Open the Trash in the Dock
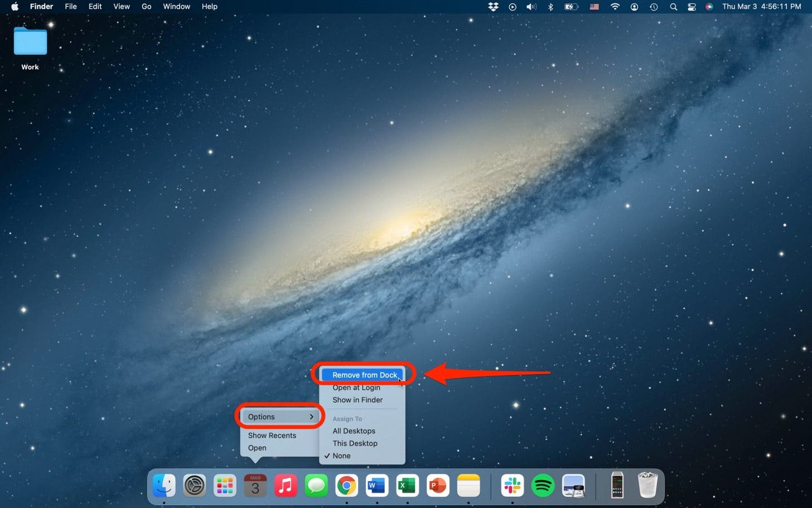The height and width of the screenshot is (508, 812). 647,485
